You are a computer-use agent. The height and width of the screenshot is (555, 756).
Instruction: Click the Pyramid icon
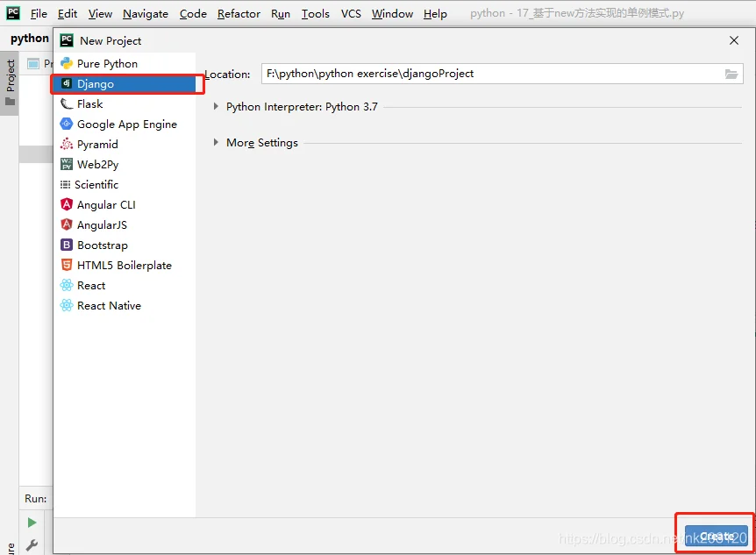pyautogui.click(x=67, y=144)
